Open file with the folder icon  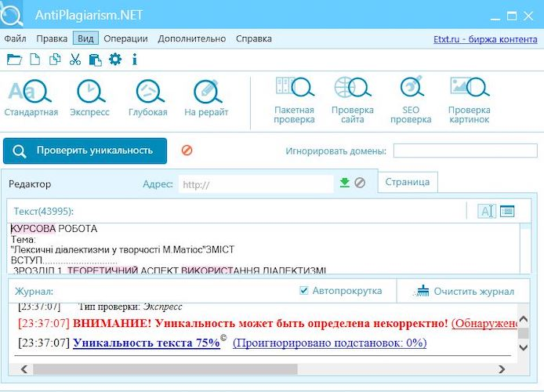(14, 60)
